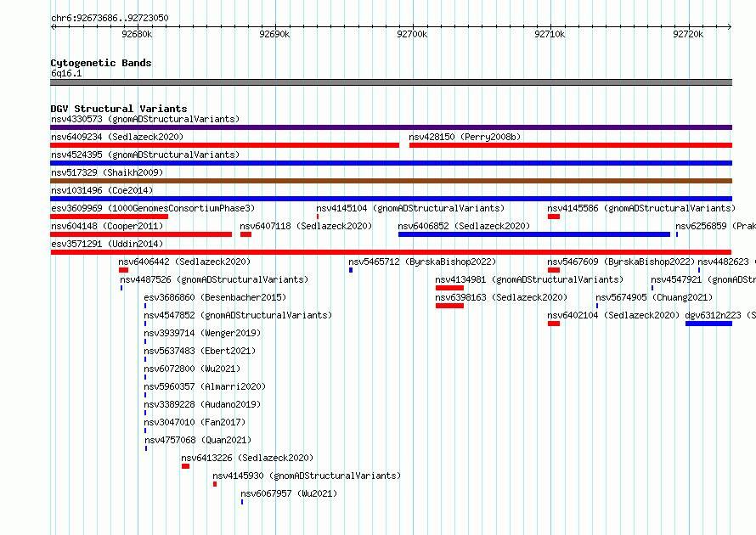Click nsv3939714 (Wenger2019) label
This screenshot has height=535, width=756.
pyautogui.click(x=202, y=333)
